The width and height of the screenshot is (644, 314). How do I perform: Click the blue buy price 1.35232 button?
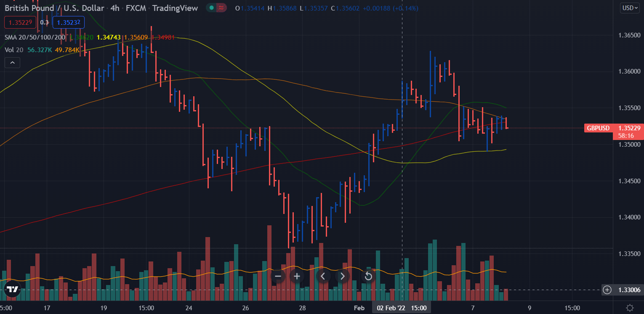[x=69, y=22]
